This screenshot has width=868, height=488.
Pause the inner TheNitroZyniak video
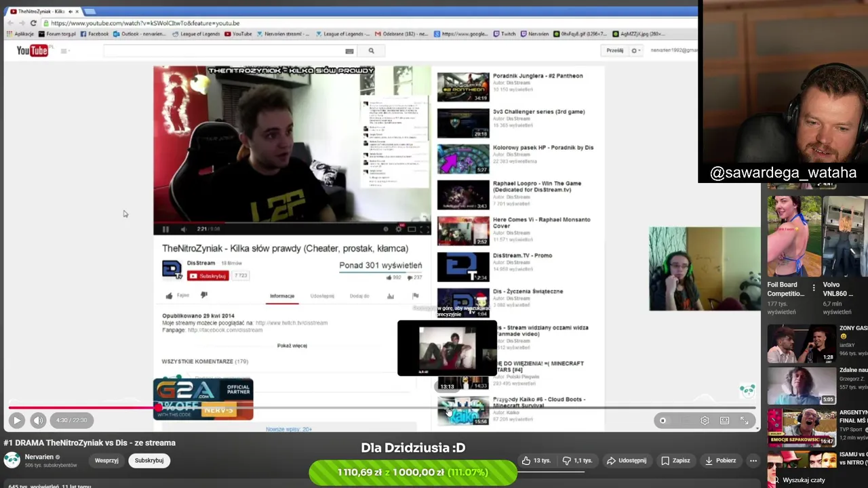165,229
